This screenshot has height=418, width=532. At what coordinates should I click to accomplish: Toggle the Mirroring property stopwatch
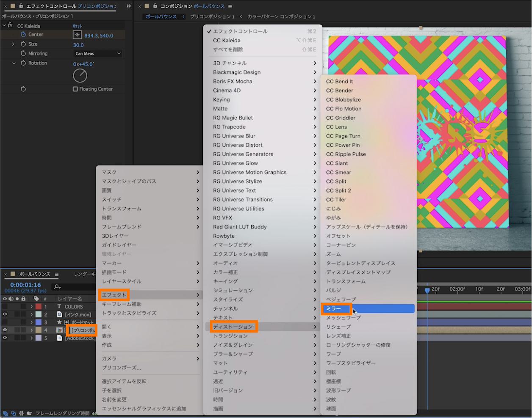click(23, 53)
